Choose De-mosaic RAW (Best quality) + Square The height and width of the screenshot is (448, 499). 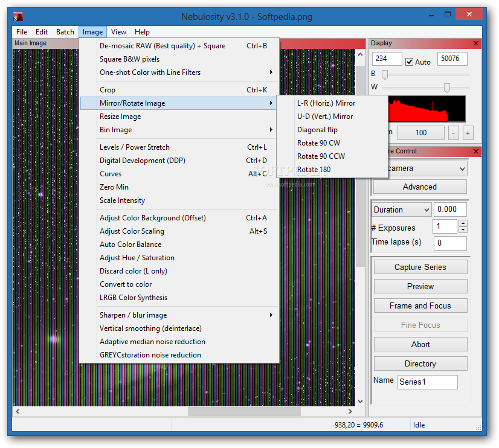point(179,46)
